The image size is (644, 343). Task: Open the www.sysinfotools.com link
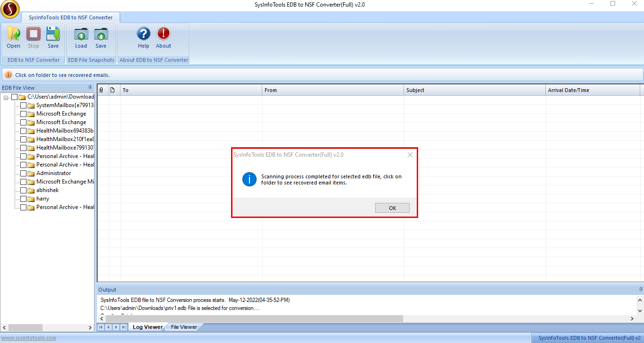(28, 338)
